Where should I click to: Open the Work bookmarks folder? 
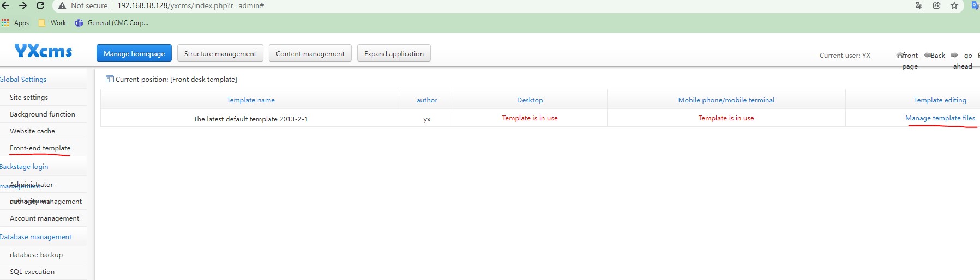pyautogui.click(x=52, y=23)
